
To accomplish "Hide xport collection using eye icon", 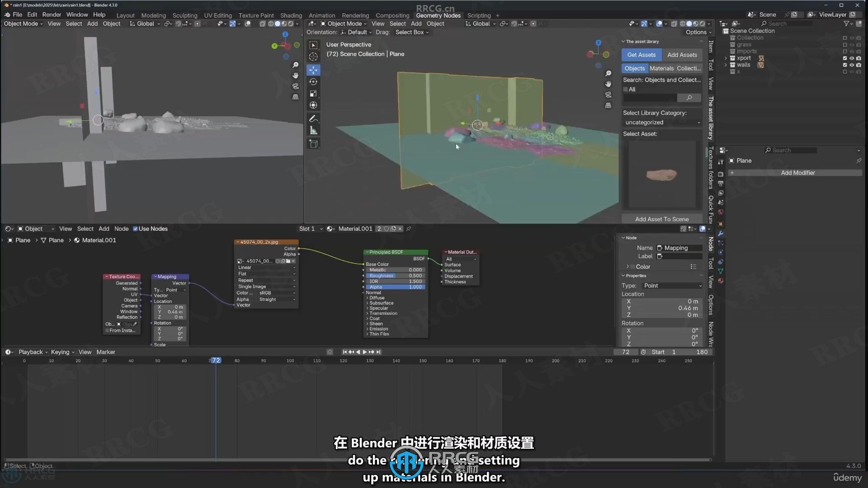I will click(x=852, y=58).
